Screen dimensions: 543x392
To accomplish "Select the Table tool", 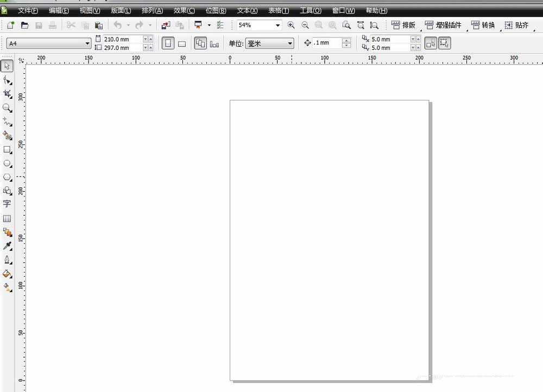I will tap(7, 218).
